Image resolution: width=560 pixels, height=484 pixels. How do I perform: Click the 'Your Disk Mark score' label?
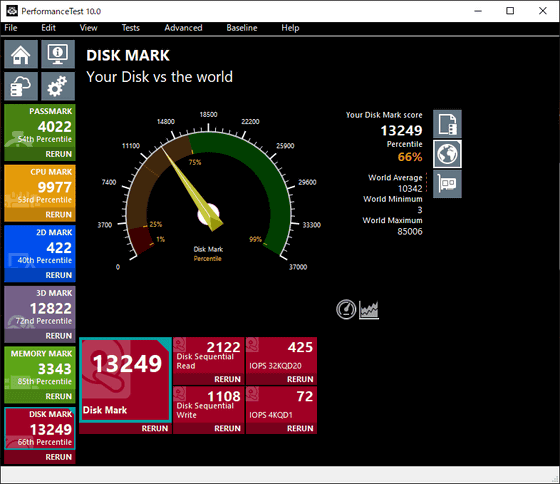[384, 115]
